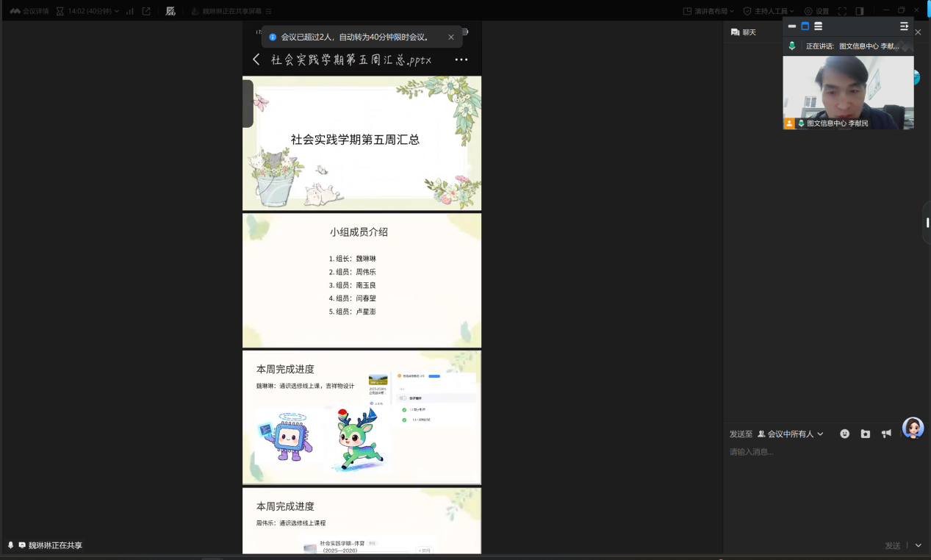Click the pop-out share window icon
Screen dimensions: 931x560
click(146, 11)
